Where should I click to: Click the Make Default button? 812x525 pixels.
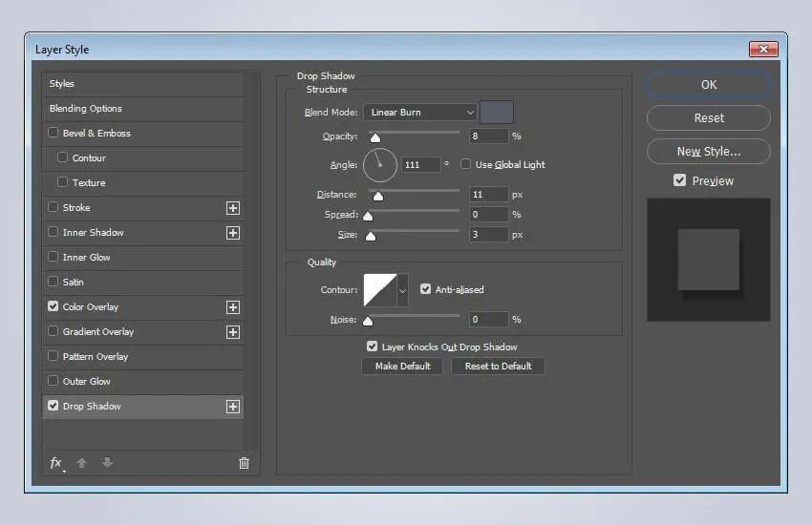point(402,367)
